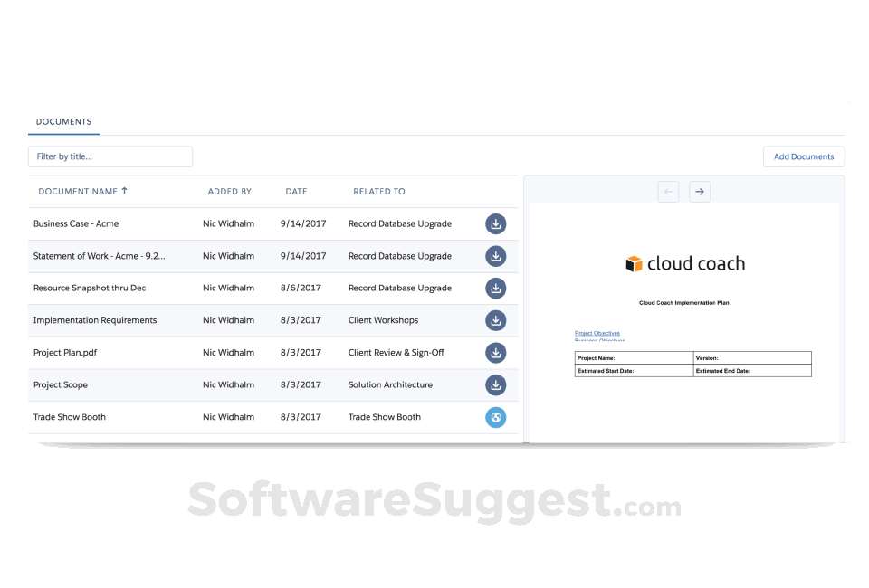Download Statement of Work - Acme file

(x=495, y=256)
